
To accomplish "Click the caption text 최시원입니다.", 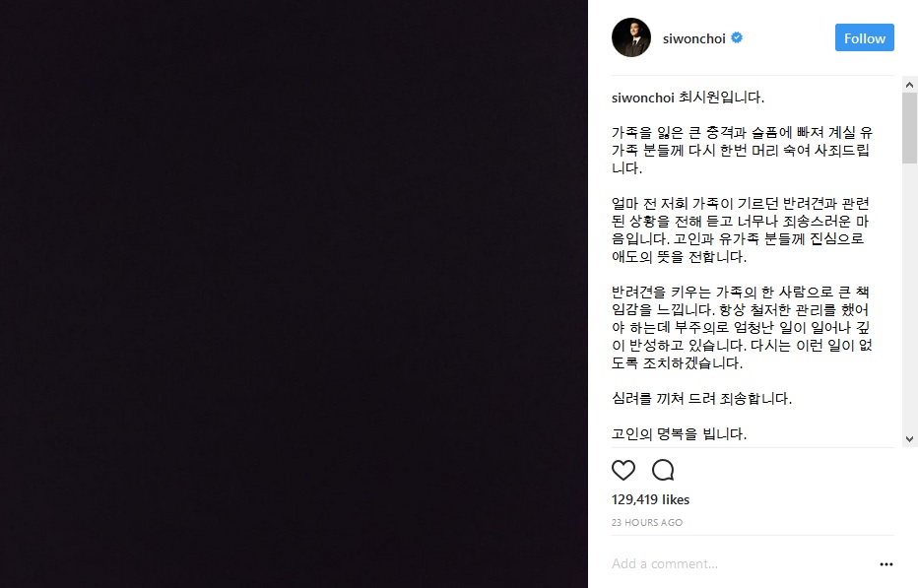I will tap(721, 98).
